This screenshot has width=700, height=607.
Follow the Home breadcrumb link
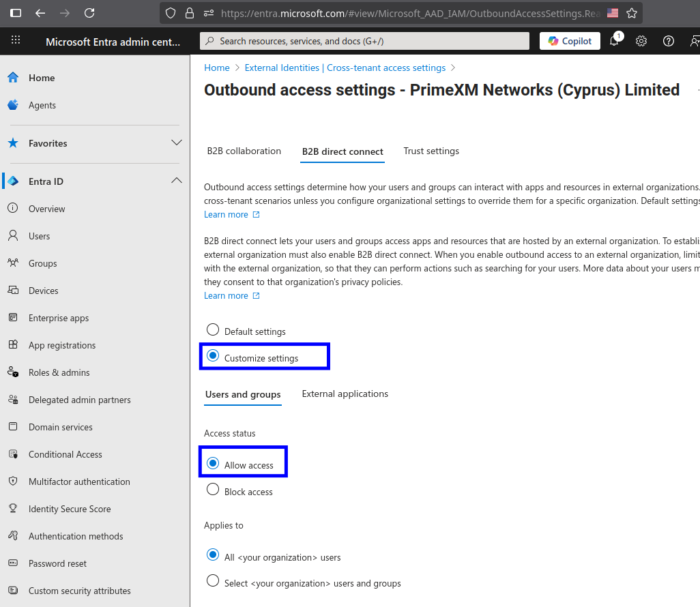[x=216, y=68]
